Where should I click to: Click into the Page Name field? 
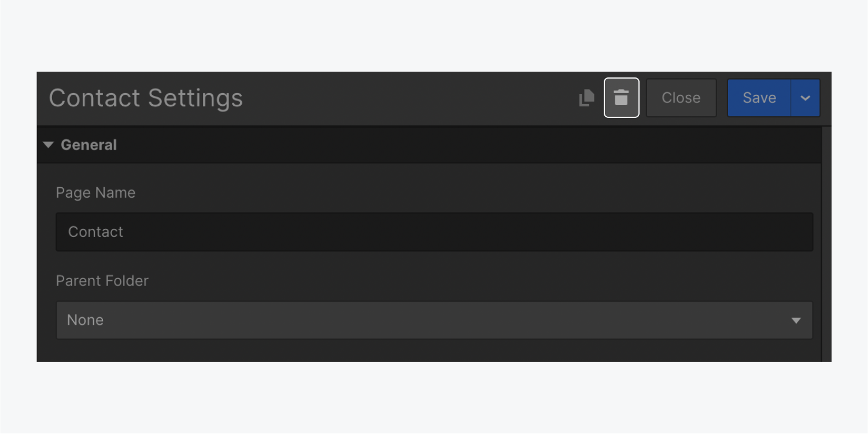tap(434, 232)
